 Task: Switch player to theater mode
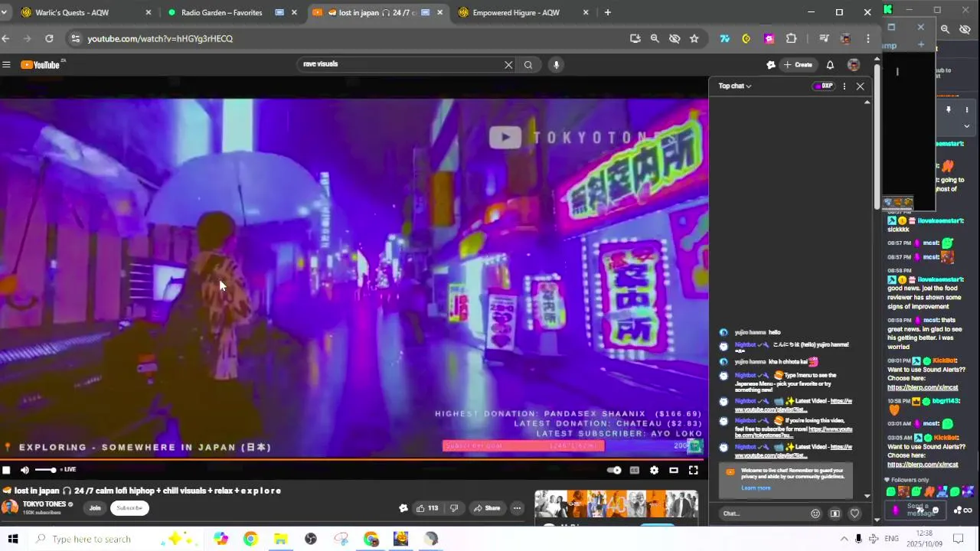coord(674,470)
